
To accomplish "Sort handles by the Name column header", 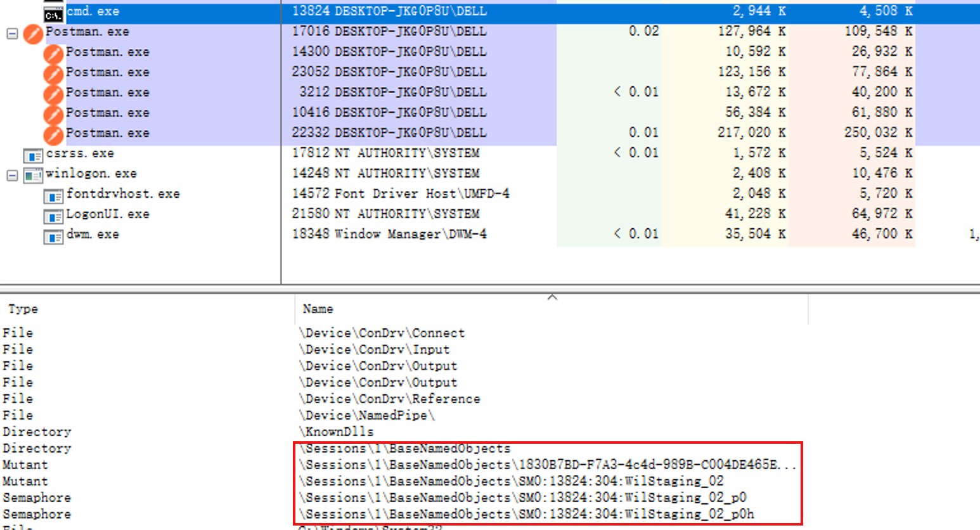I will click(318, 309).
